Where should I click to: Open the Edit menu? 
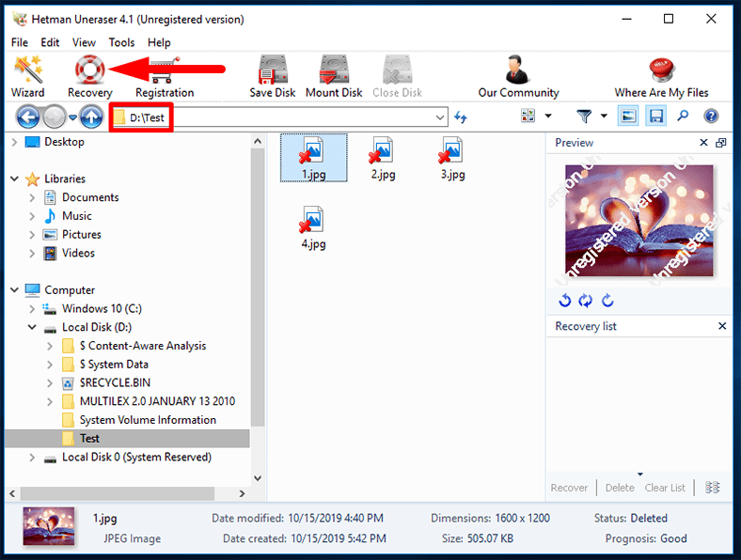point(50,42)
